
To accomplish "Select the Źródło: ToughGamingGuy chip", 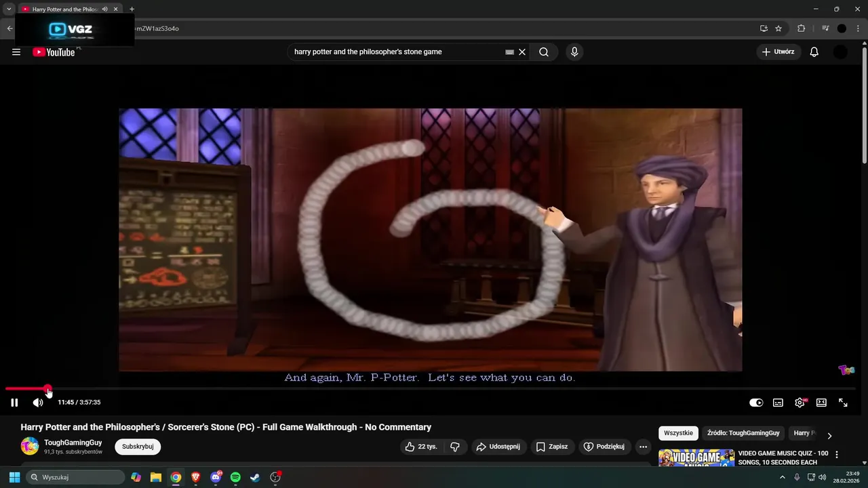I will click(743, 433).
